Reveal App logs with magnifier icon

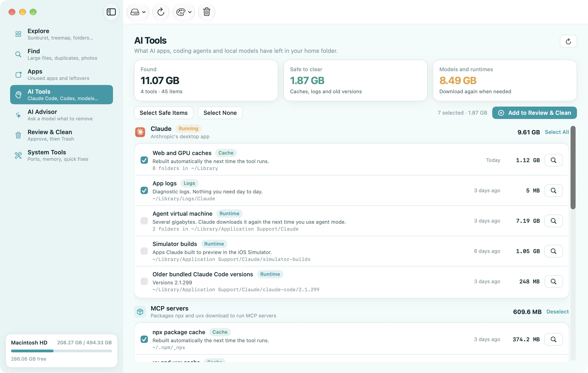(x=553, y=190)
